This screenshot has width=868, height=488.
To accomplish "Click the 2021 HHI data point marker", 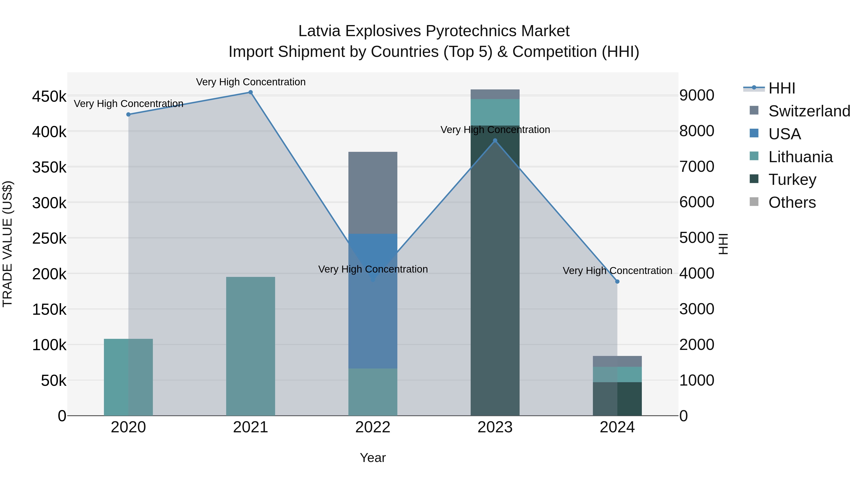I will tap(251, 92).
